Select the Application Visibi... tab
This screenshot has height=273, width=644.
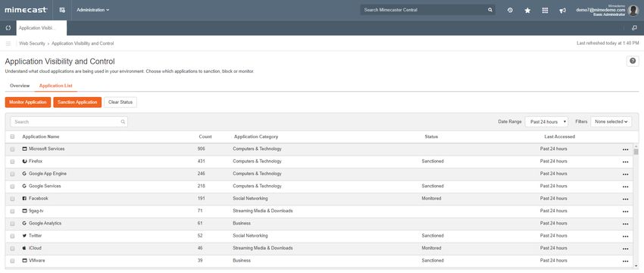pyautogui.click(x=42, y=28)
